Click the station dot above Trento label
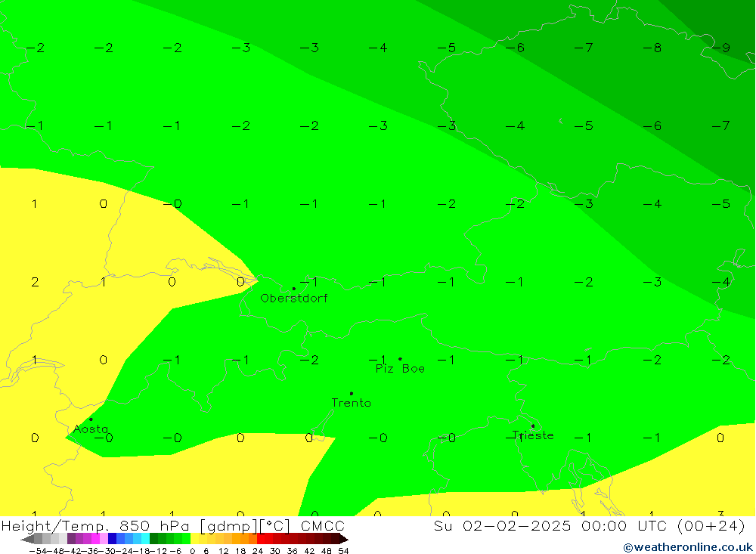The image size is (756, 554). (x=351, y=394)
